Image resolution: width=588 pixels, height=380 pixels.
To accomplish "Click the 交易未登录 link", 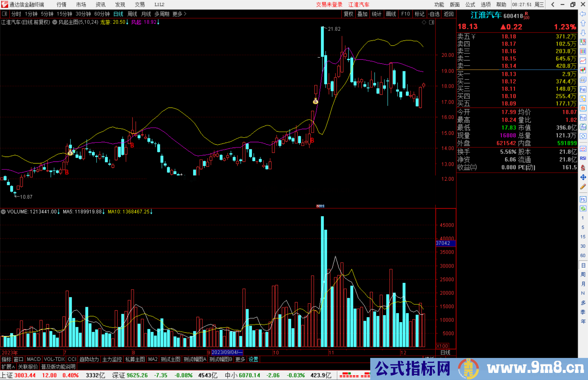I will point(329,5).
